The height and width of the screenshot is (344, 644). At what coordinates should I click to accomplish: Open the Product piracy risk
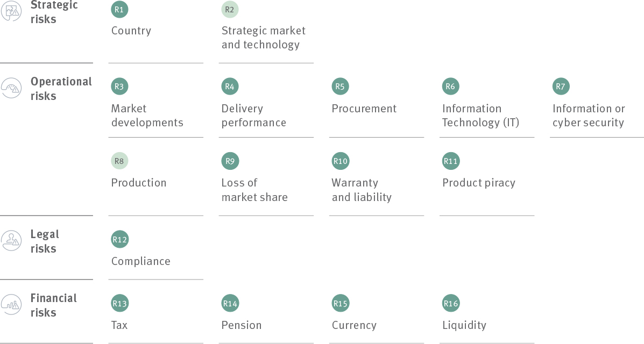pos(478,183)
